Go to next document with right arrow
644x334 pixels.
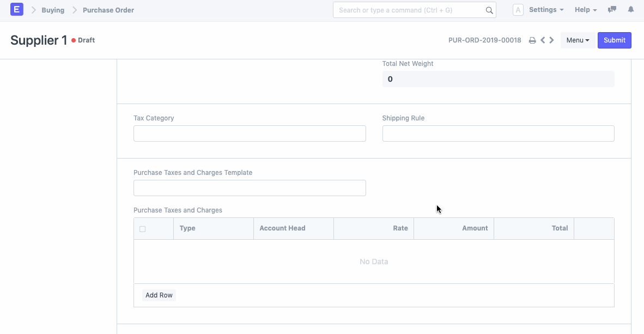coord(551,40)
